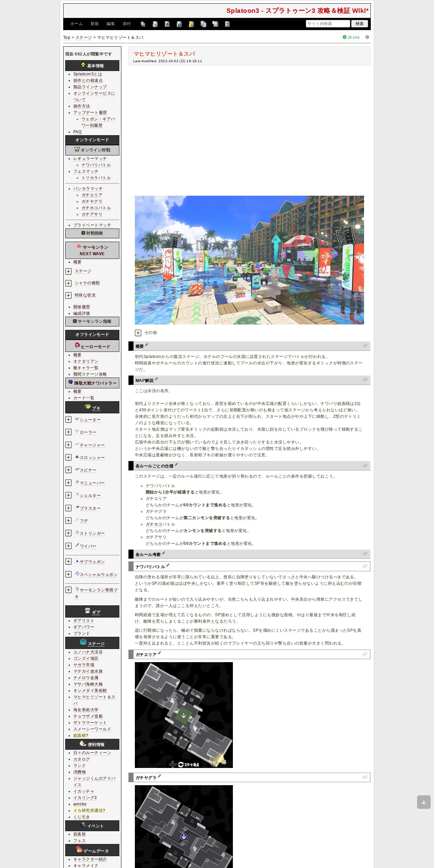Click the page list icon in toolbar
434x868 pixels.
pos(215,24)
